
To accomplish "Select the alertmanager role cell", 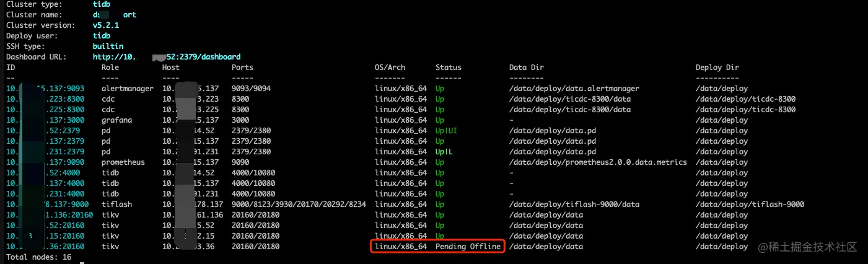I will (127, 89).
